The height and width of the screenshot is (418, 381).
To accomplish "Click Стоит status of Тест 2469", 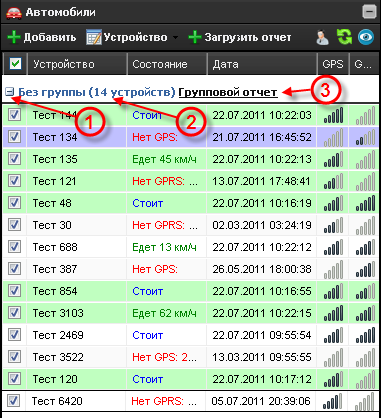I will click(x=148, y=335).
